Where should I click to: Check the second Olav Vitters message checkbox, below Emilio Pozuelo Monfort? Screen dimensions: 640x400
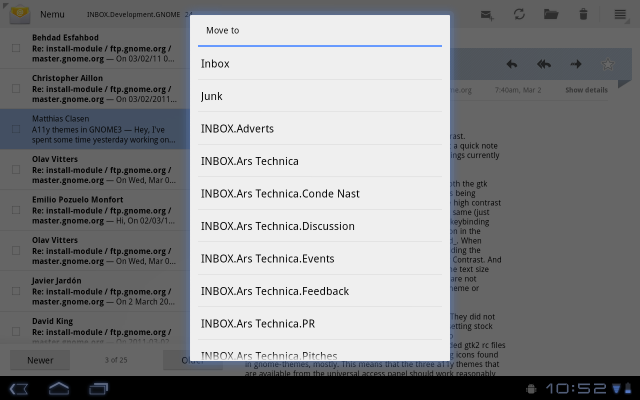coord(16,250)
